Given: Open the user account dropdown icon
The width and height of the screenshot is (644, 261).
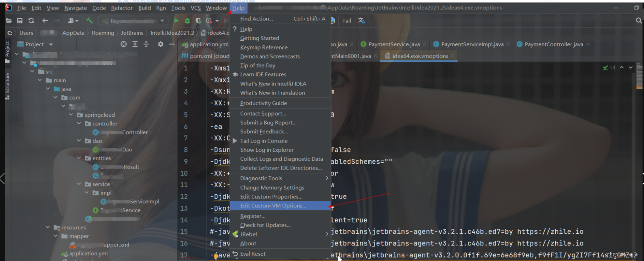Looking at the screenshot, I should coord(73,21).
